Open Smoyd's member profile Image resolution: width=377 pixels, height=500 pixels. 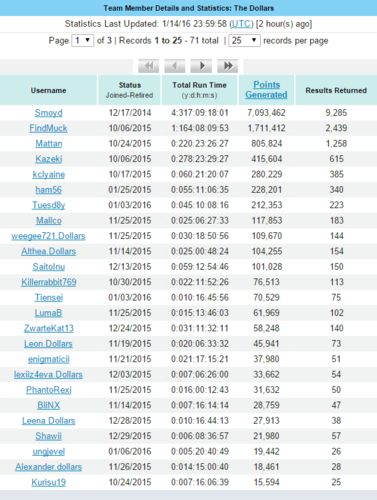(49, 113)
